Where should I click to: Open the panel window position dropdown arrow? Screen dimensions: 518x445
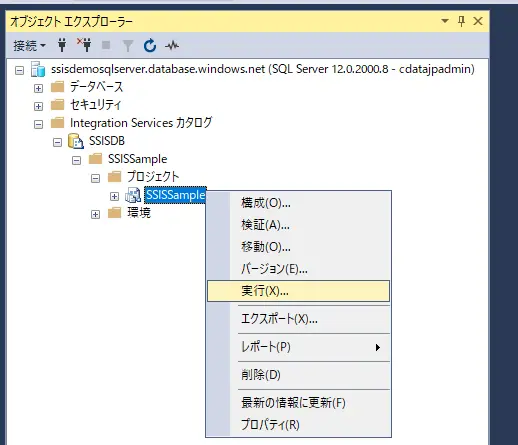pos(445,21)
